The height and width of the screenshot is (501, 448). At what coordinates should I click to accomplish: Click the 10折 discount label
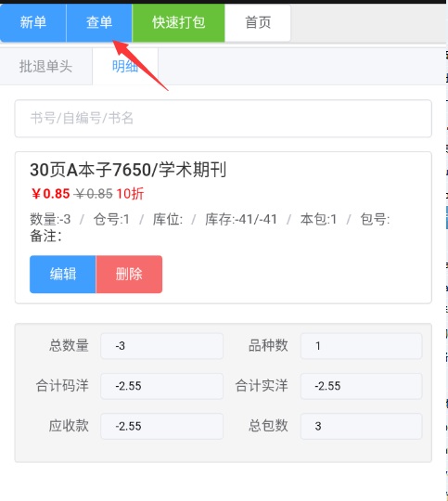130,194
